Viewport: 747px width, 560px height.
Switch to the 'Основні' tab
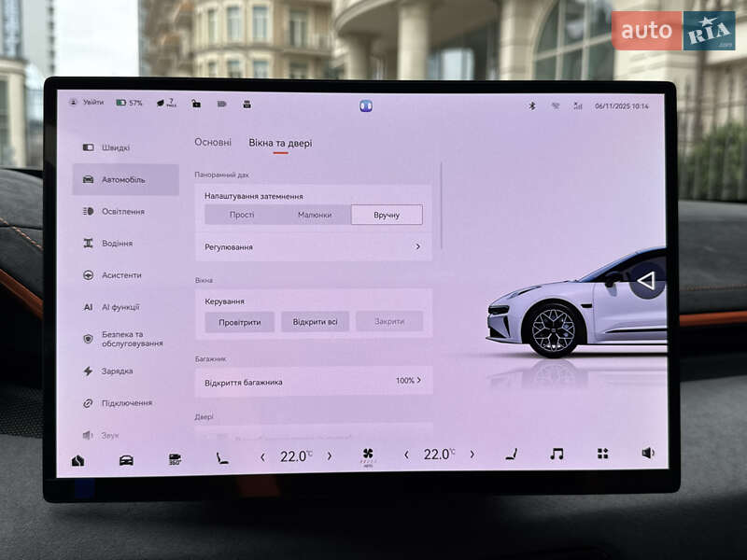tap(213, 143)
